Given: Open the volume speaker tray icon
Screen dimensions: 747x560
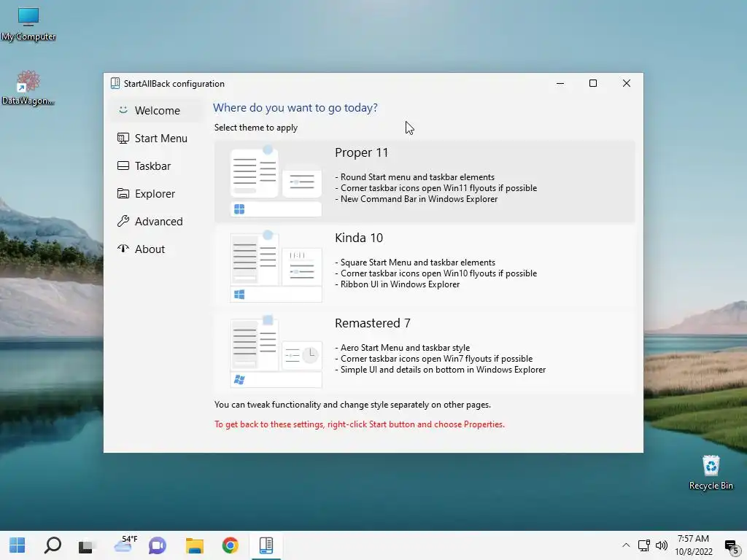Looking at the screenshot, I should [662, 545].
